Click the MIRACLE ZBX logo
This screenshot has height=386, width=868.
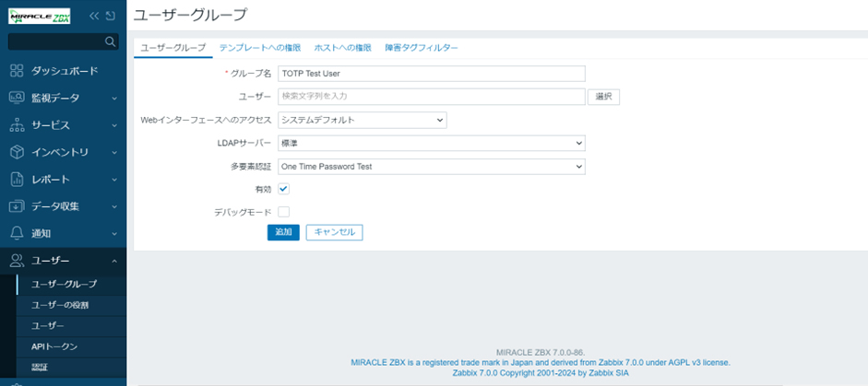pyautogui.click(x=39, y=16)
